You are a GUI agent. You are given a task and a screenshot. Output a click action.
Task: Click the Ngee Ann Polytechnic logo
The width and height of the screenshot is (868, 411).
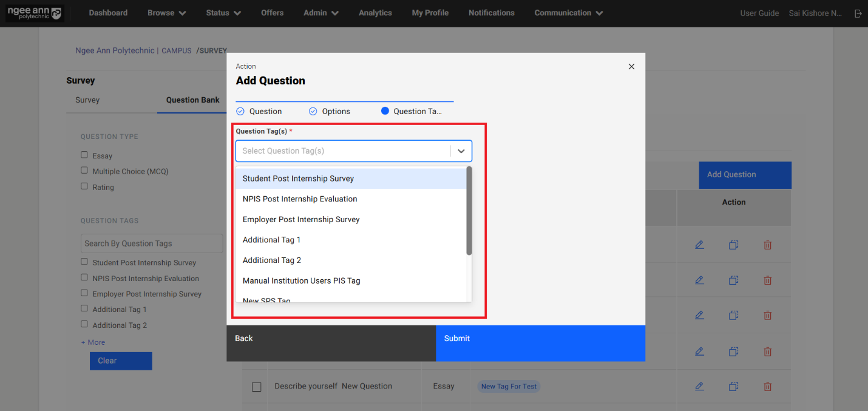[x=34, y=13]
